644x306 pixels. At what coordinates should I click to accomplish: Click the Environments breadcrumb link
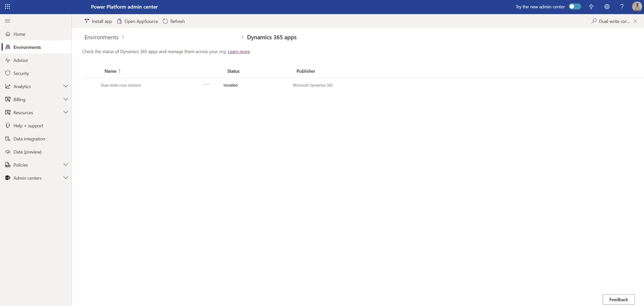tap(101, 37)
